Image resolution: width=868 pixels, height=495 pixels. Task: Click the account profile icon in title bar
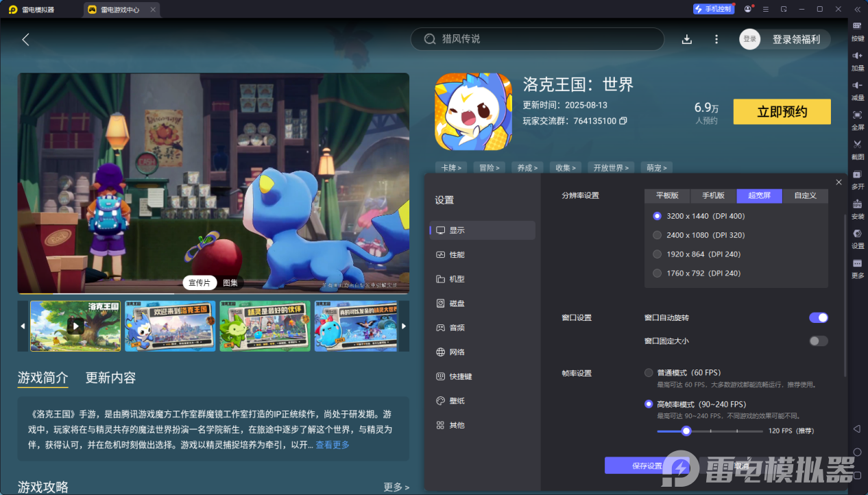click(x=747, y=9)
